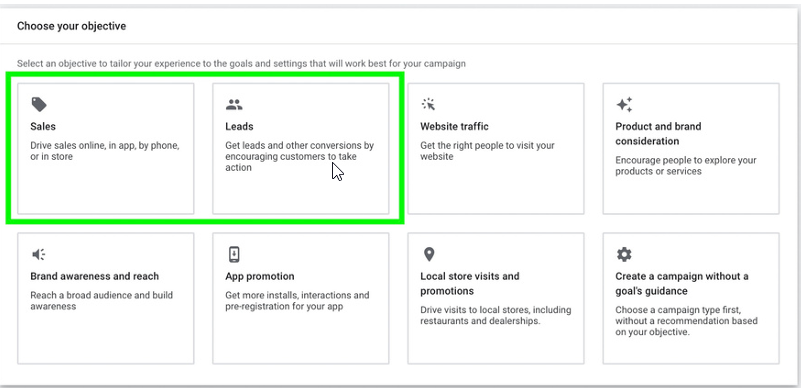Click "Get the right people to visit" text

(487, 151)
